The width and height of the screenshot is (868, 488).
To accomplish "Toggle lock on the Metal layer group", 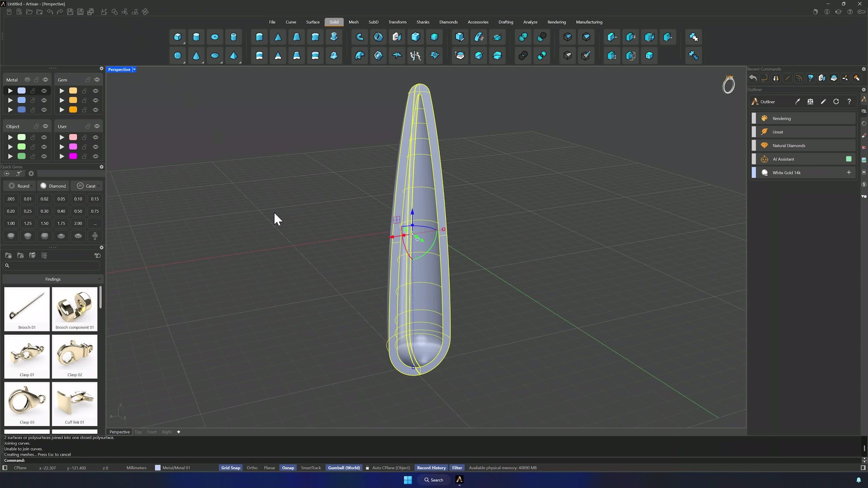I will click(x=36, y=80).
